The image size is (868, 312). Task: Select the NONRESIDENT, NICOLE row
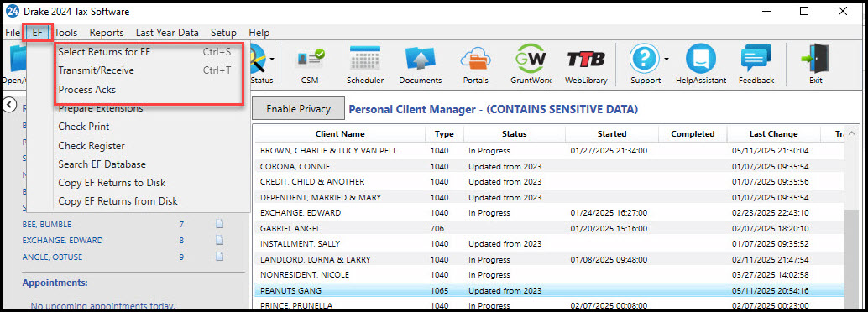point(549,274)
